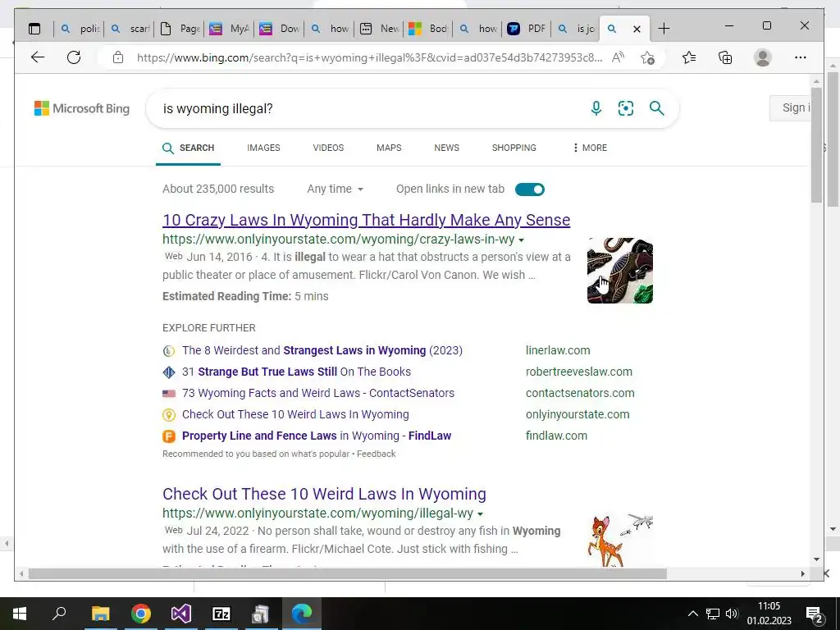Open a new browser tab
The width and height of the screenshot is (840, 630).
[664, 29]
